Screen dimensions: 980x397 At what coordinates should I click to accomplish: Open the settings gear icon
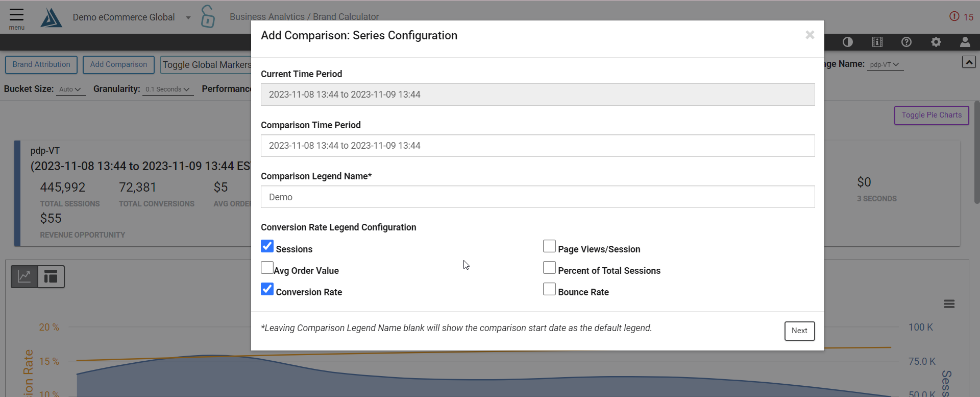[936, 42]
